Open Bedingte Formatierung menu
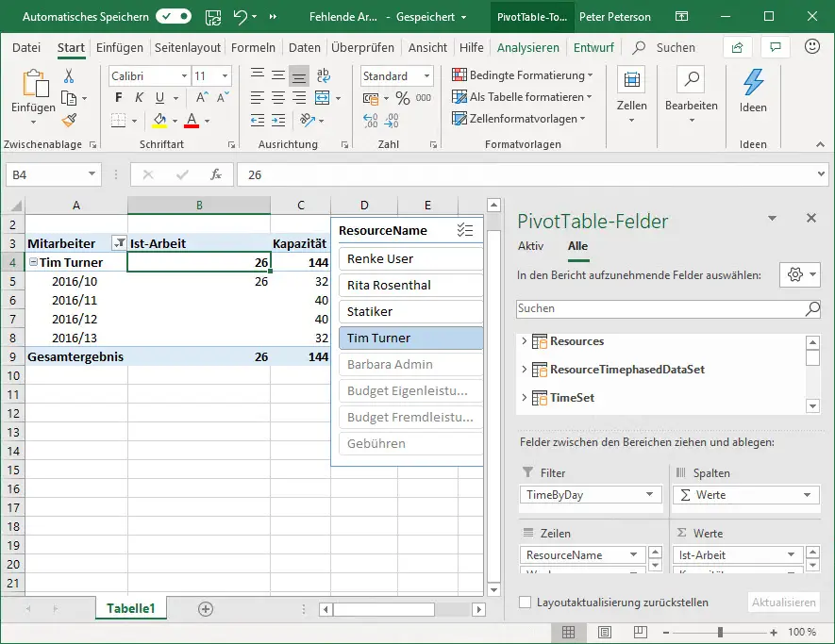 point(523,75)
